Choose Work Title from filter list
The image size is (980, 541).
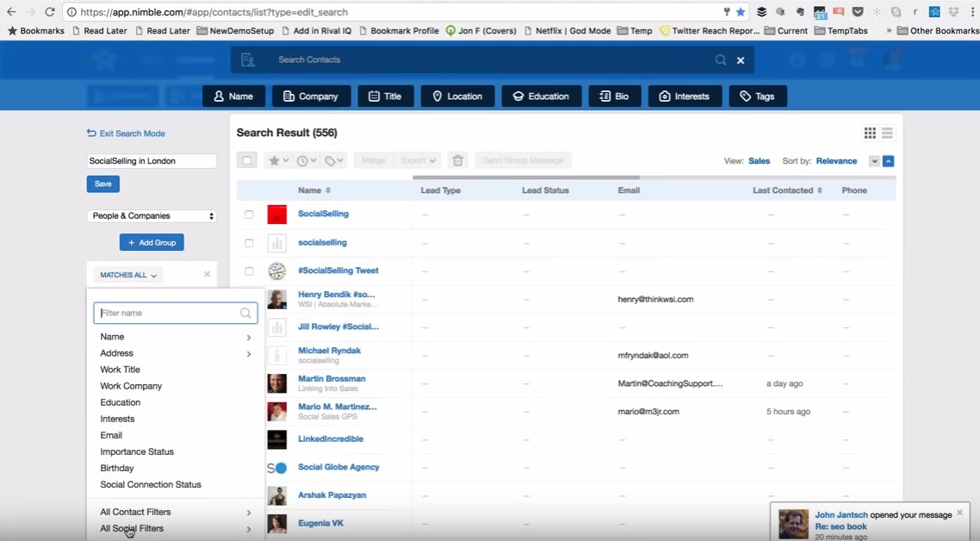[121, 370]
